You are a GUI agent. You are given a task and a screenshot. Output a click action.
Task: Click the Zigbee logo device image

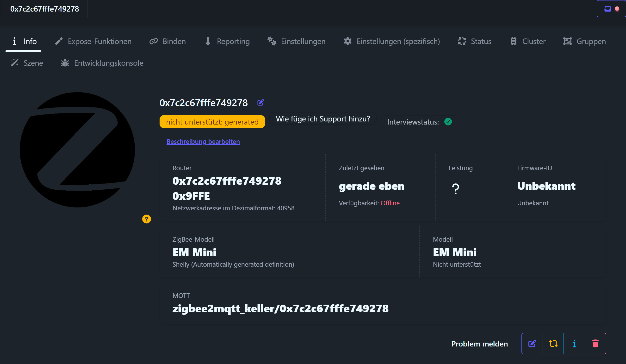coord(77,150)
